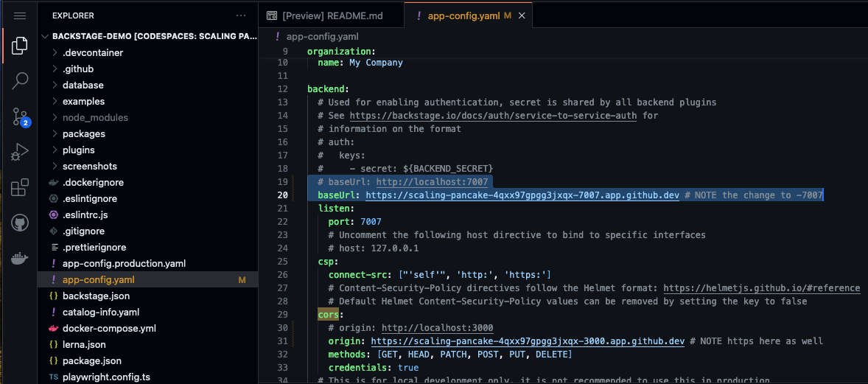
Task: Expand the packages folder
Action: pos(148,134)
